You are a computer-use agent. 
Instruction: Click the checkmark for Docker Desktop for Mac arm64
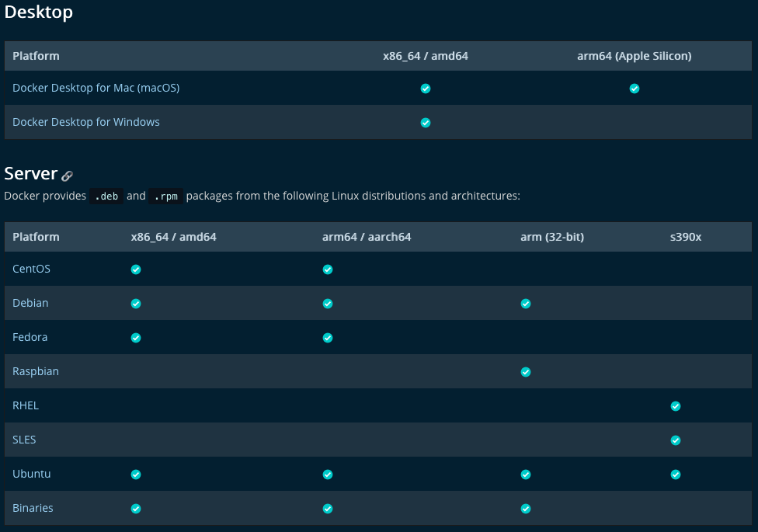(635, 89)
